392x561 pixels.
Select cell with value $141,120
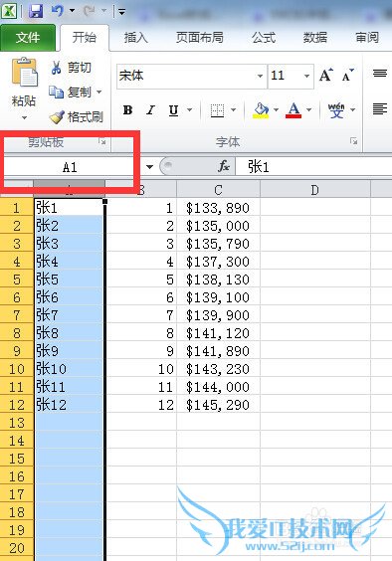click(x=218, y=333)
